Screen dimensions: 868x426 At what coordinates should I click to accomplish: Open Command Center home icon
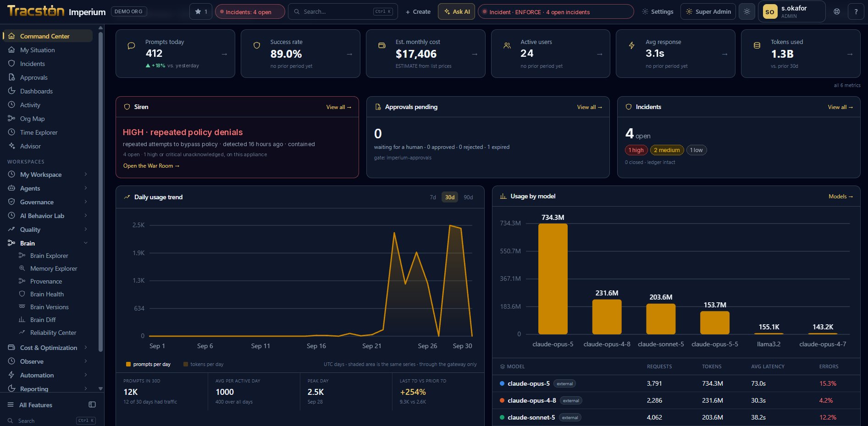(x=11, y=36)
